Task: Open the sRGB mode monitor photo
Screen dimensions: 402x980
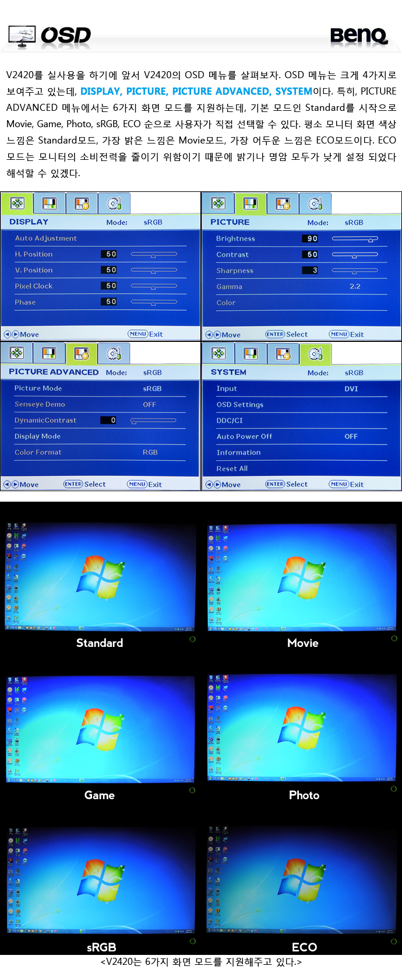Action: click(x=100, y=880)
